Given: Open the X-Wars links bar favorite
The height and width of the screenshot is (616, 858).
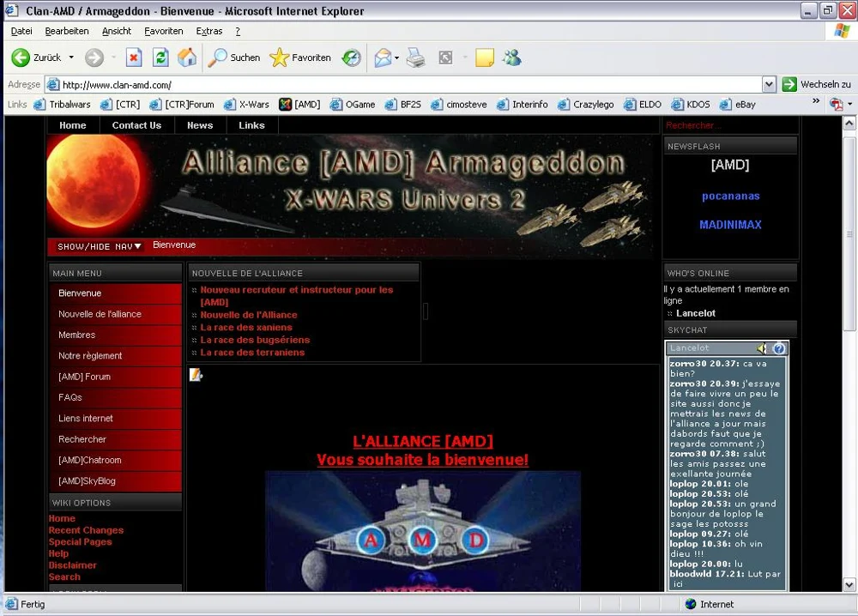Looking at the screenshot, I should [246, 105].
